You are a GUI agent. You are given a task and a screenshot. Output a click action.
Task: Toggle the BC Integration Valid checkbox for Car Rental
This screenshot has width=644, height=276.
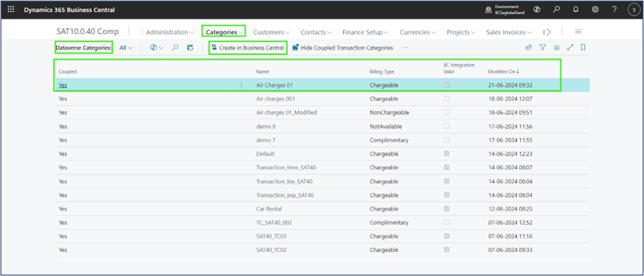point(447,209)
